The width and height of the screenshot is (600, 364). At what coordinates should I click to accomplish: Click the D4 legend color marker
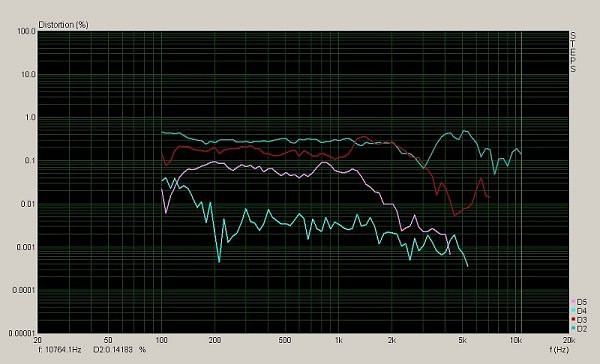tap(573, 311)
